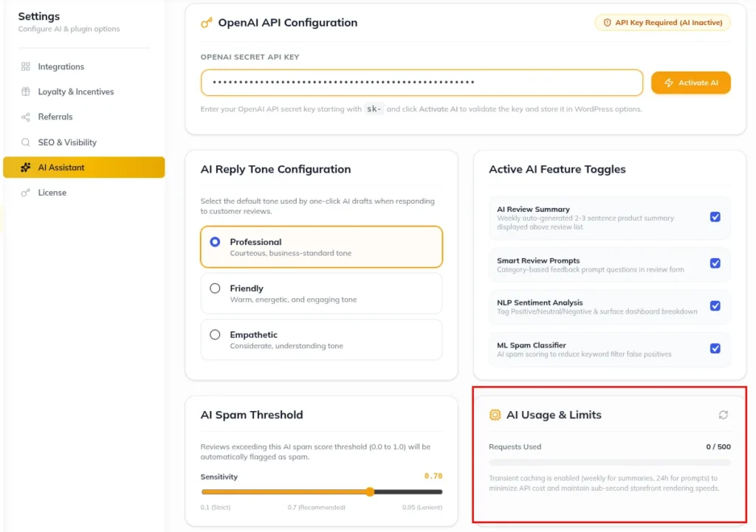Click the OPENAI SECRET API KEY label
The image size is (756, 532).
click(x=250, y=57)
